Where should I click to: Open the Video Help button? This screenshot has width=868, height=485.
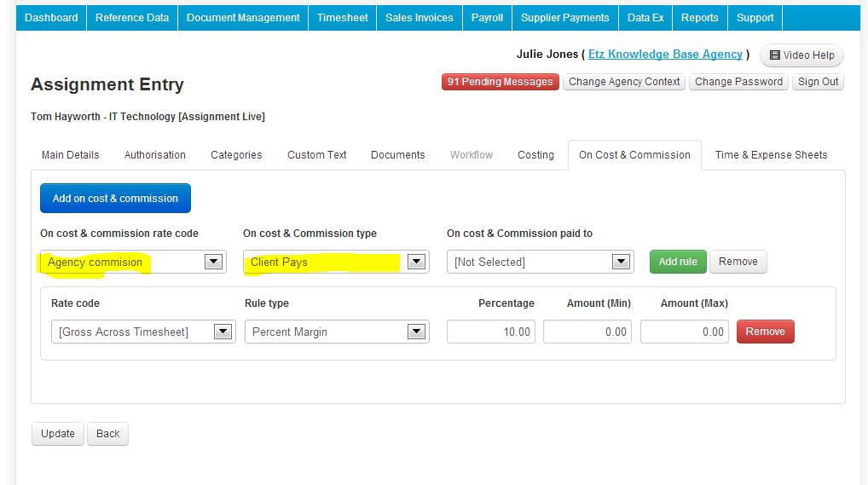801,55
